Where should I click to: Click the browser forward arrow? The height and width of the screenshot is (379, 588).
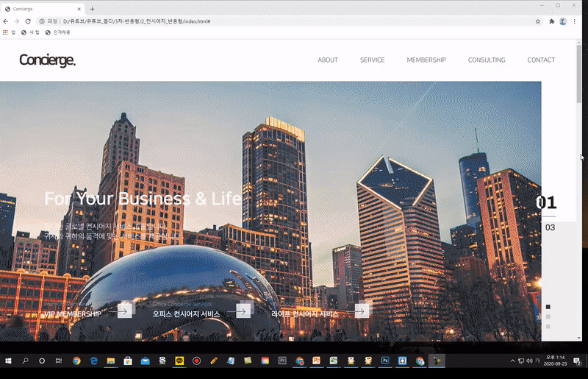point(16,21)
